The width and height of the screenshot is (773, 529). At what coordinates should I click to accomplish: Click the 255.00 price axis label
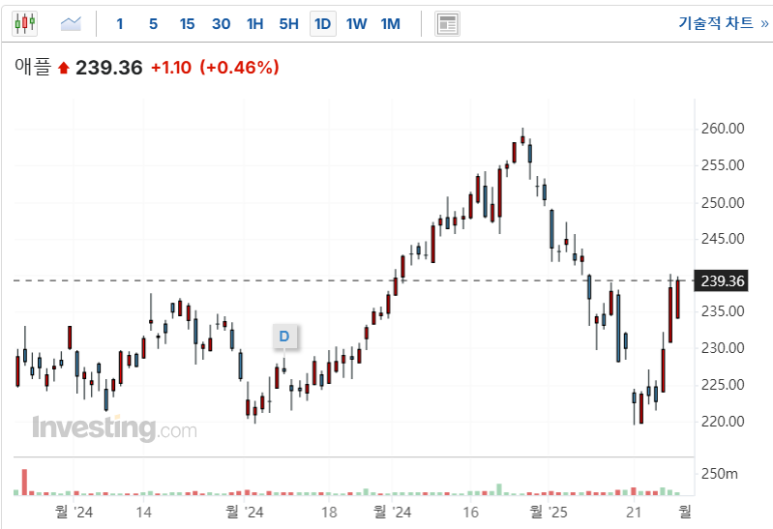[x=722, y=165]
